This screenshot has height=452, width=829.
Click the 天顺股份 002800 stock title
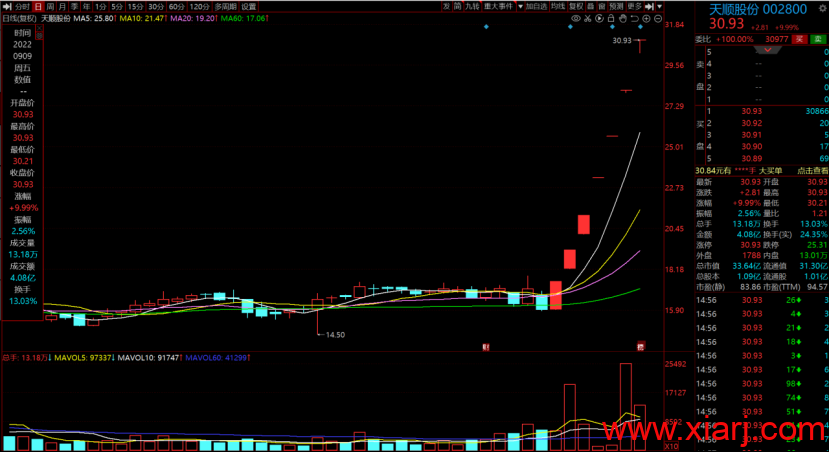coord(758,9)
